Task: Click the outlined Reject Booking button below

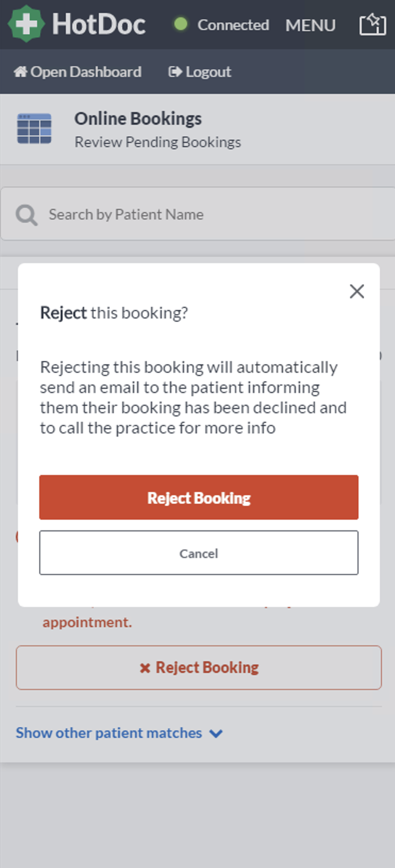Action: pos(199,667)
